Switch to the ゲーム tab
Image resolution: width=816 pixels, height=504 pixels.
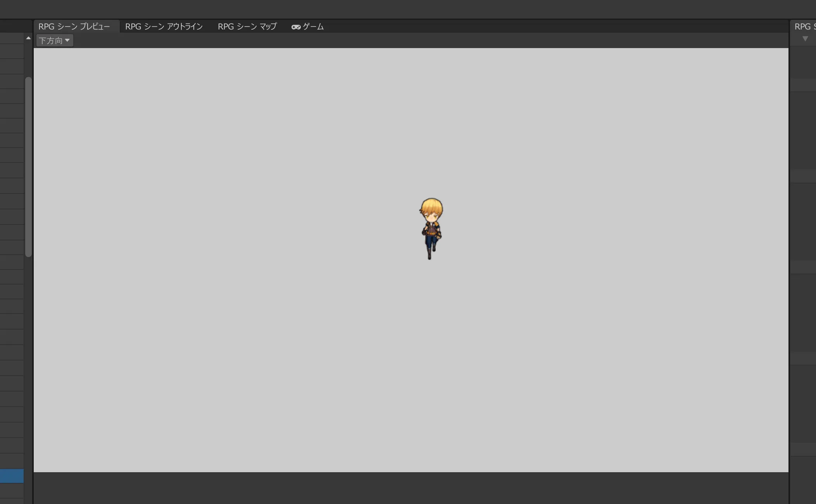coord(313,26)
